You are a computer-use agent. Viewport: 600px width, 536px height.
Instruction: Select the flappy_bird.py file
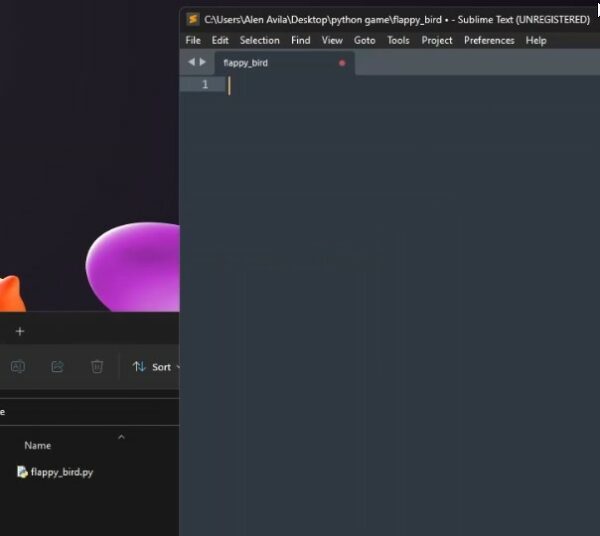61,472
